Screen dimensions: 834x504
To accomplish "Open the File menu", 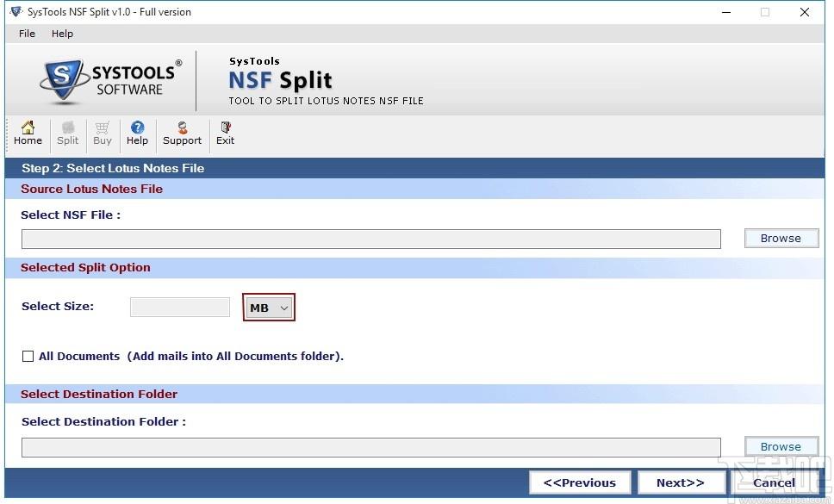I will point(27,34).
